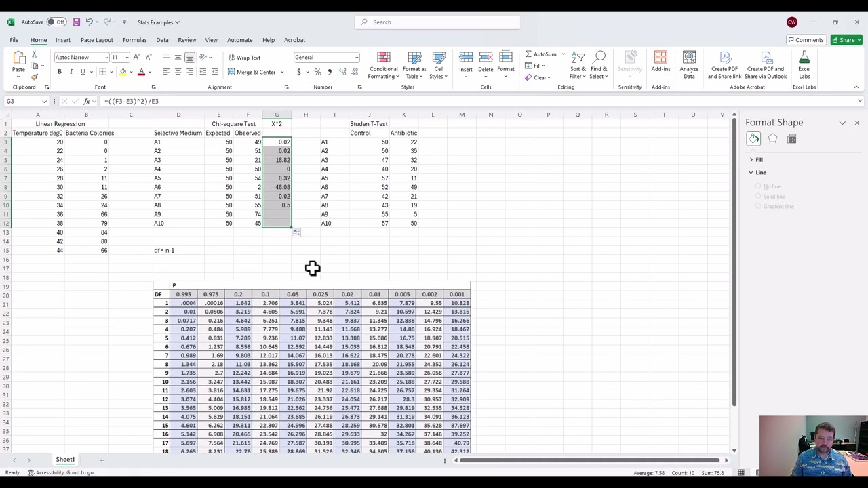The image size is (868, 488).
Task: Apply Bold formatting
Action: 60,72
